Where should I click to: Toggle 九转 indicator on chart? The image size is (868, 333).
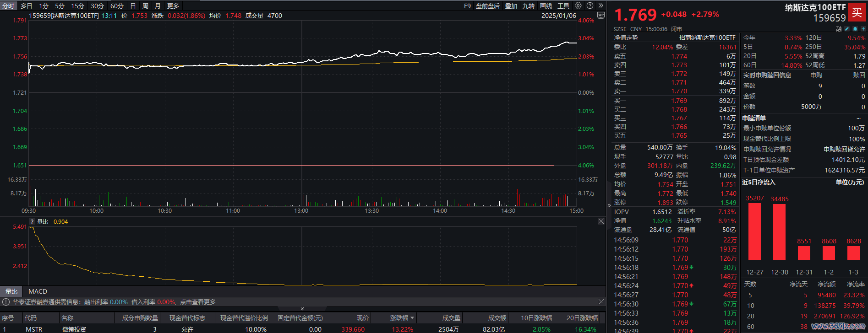click(x=528, y=6)
